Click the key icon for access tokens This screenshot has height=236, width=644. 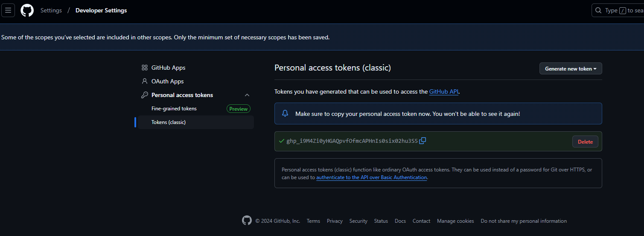145,95
